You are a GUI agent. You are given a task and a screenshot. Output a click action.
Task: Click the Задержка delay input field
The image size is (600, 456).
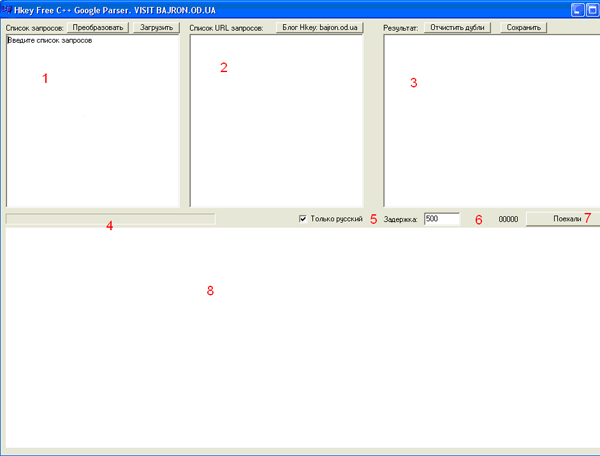point(441,218)
